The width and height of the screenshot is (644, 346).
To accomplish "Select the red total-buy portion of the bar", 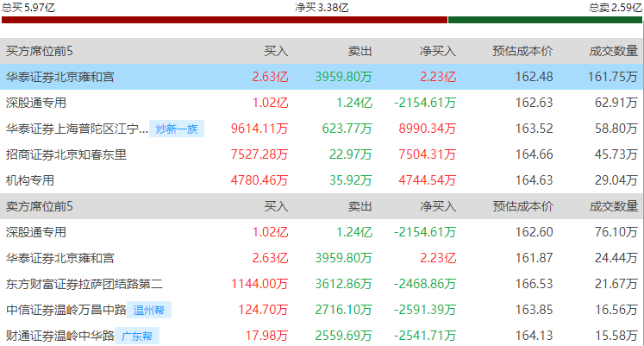I will [x=224, y=20].
